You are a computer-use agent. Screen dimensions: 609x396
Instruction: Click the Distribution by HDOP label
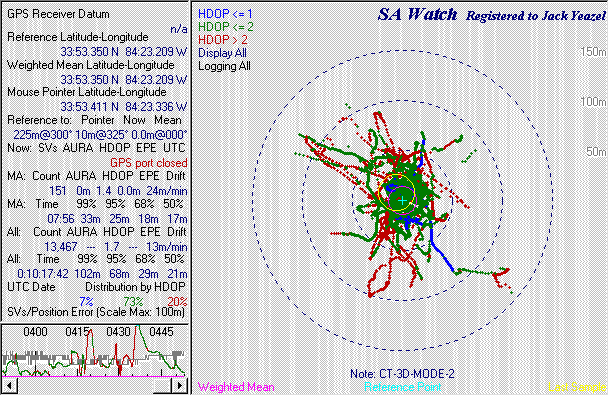pyautogui.click(x=136, y=287)
